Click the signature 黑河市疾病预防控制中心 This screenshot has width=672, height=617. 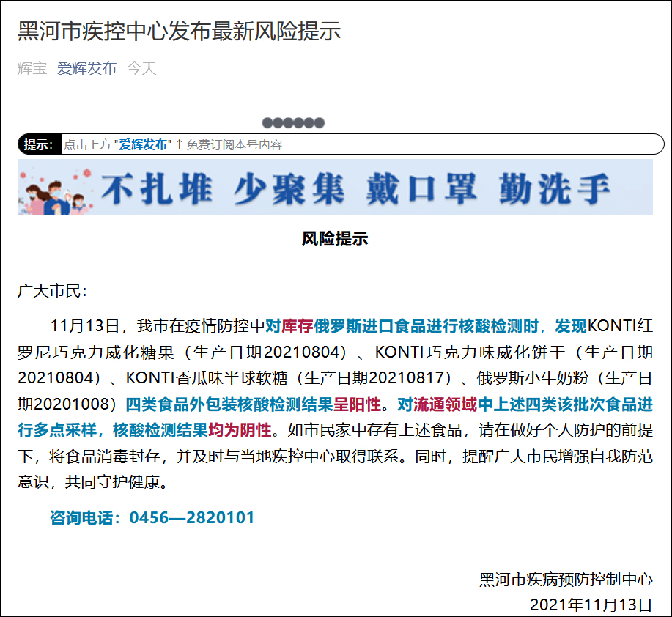click(566, 580)
